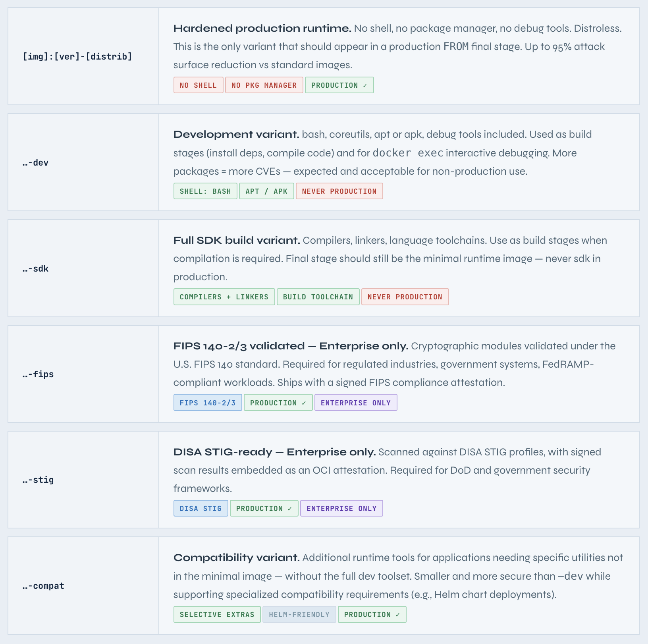Click NEVER PRODUCTION tag in sdk variant
The image size is (648, 644).
tap(405, 297)
